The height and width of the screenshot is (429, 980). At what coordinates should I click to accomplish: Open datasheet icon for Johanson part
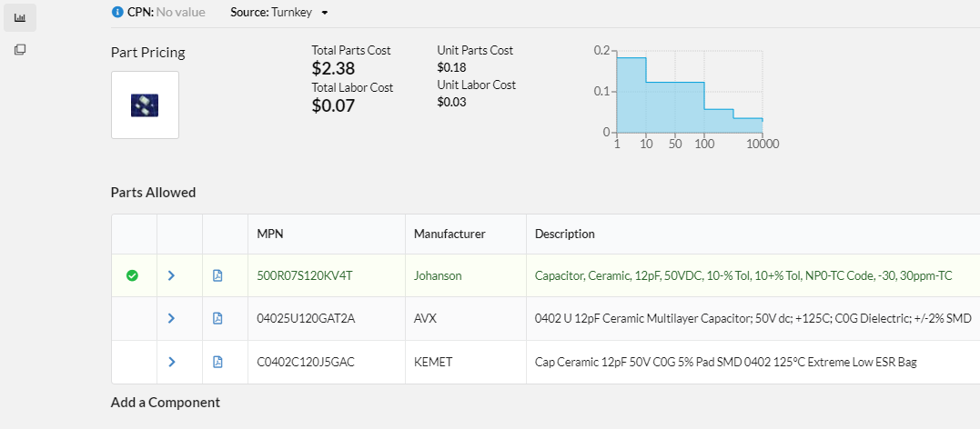217,275
